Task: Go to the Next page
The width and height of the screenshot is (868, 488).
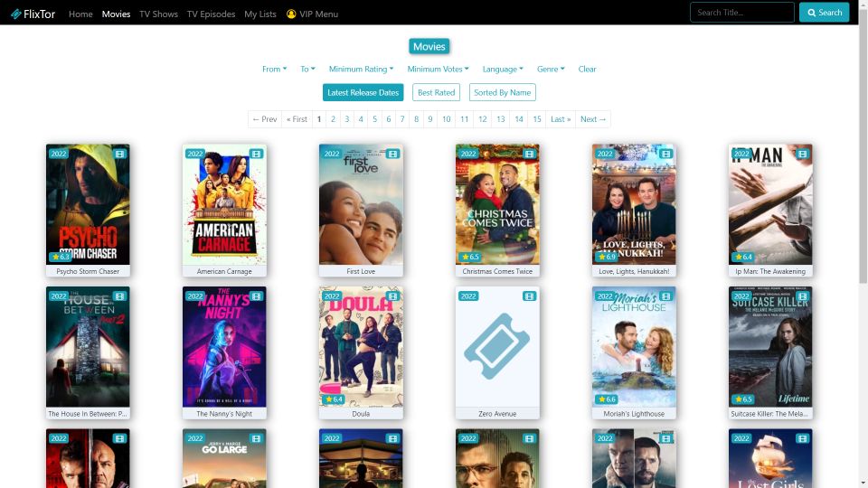Action: pos(593,119)
